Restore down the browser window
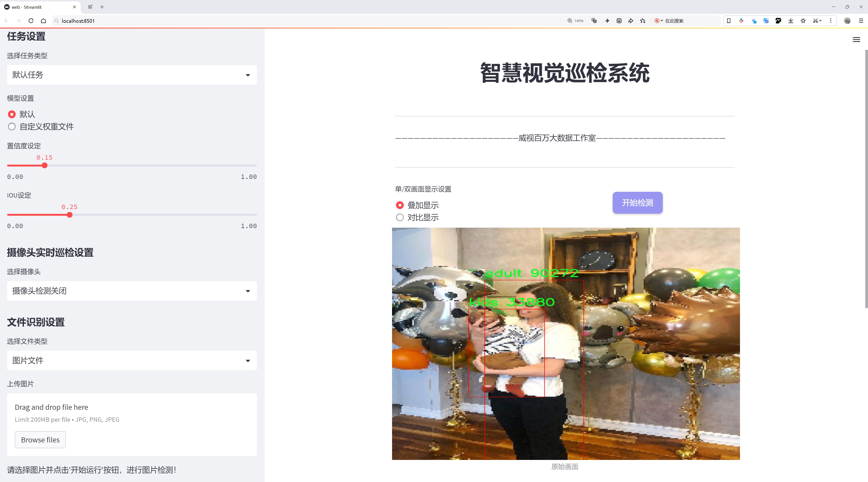 (x=847, y=7)
